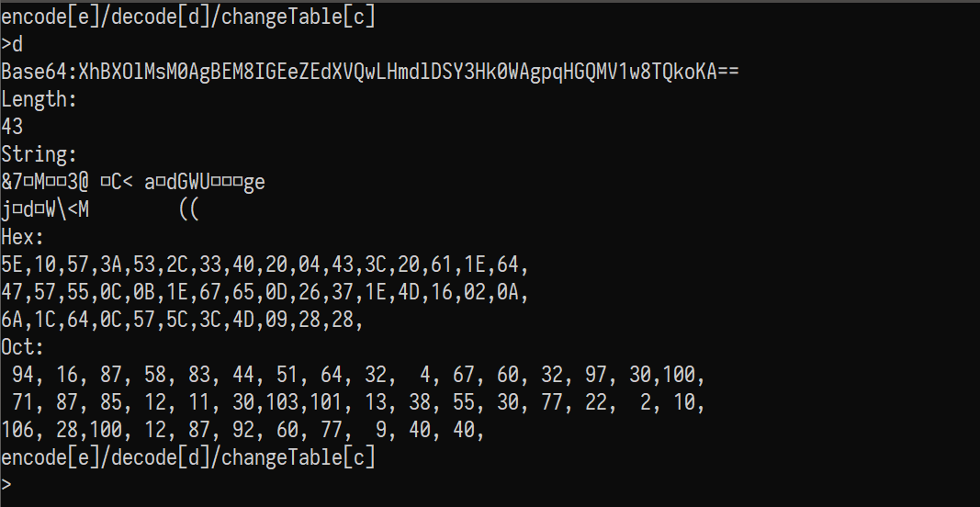Click "changeTable[c]" in the bottom menu line

[x=299, y=457]
